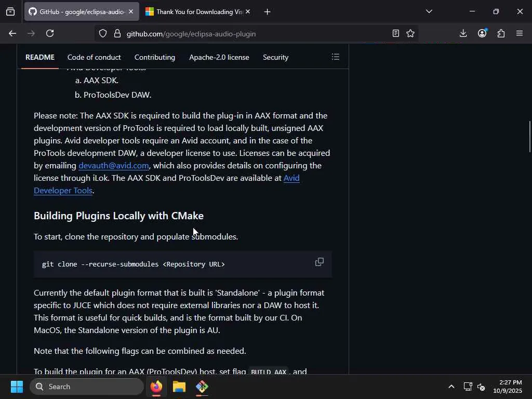This screenshot has height=399, width=532.
Task: Open muted volume tray icon
Action: click(481, 387)
